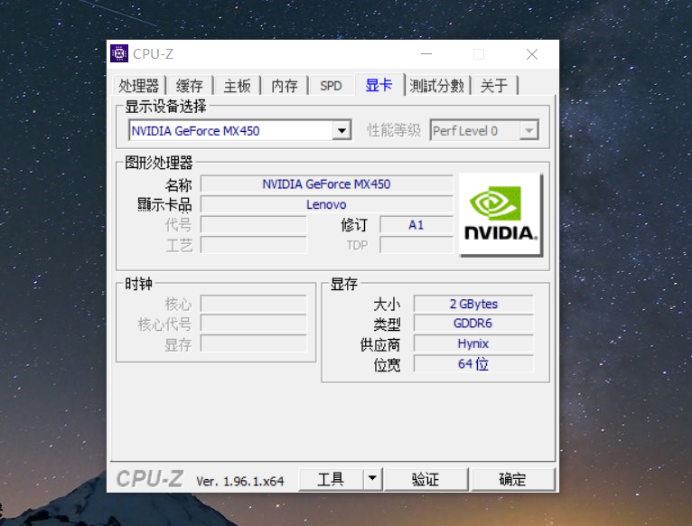Click the CPU-Z app icon in title bar
This screenshot has width=692, height=526.
[x=119, y=54]
